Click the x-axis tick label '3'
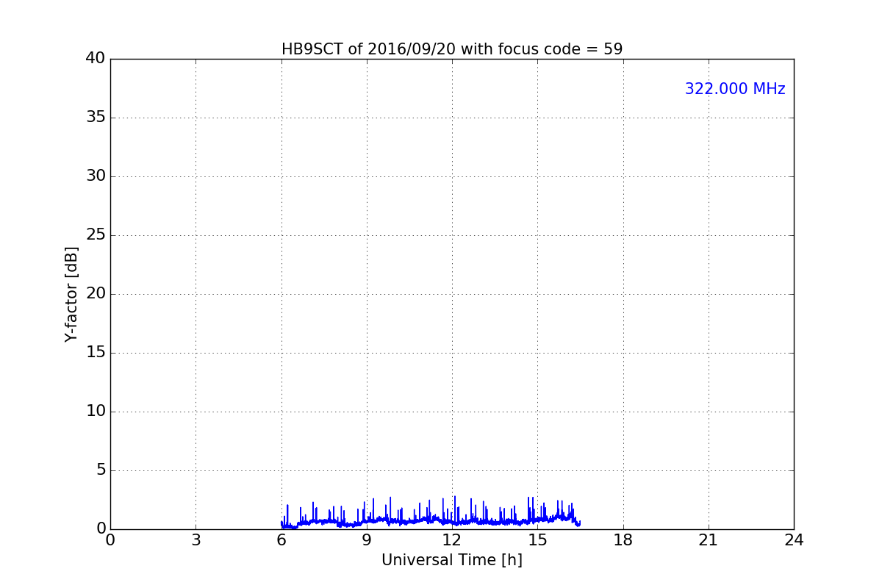Image resolution: width=882 pixels, height=588 pixels. [x=196, y=540]
